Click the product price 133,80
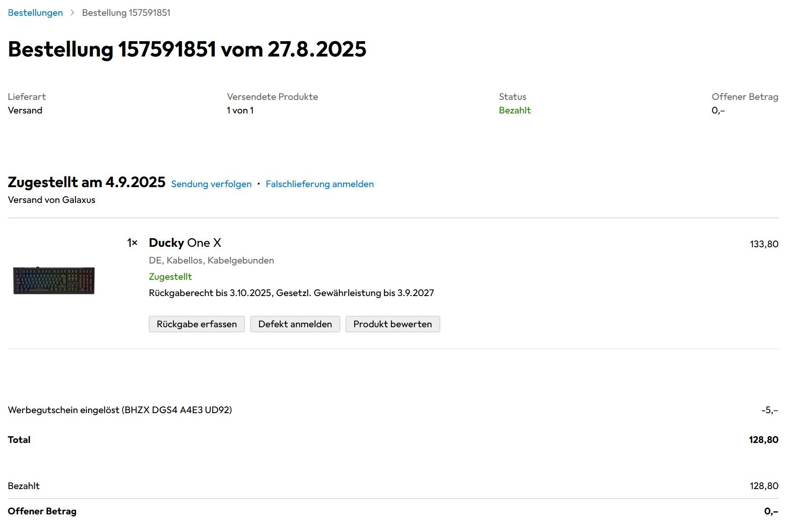The width and height of the screenshot is (793, 532). pyautogui.click(x=764, y=244)
